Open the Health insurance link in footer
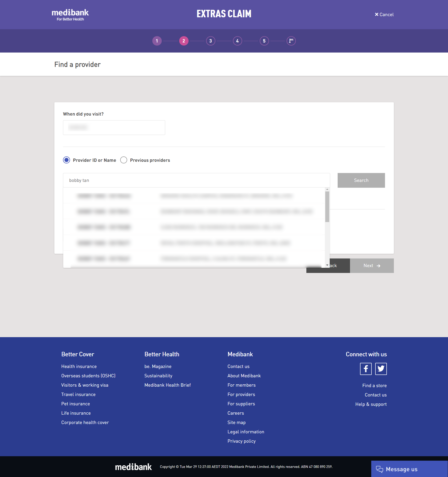This screenshot has width=448, height=477. click(79, 366)
